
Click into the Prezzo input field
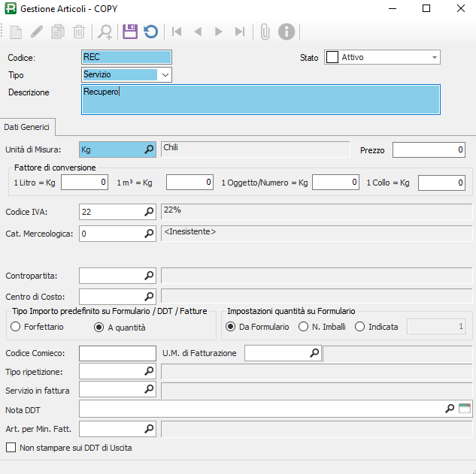click(429, 150)
